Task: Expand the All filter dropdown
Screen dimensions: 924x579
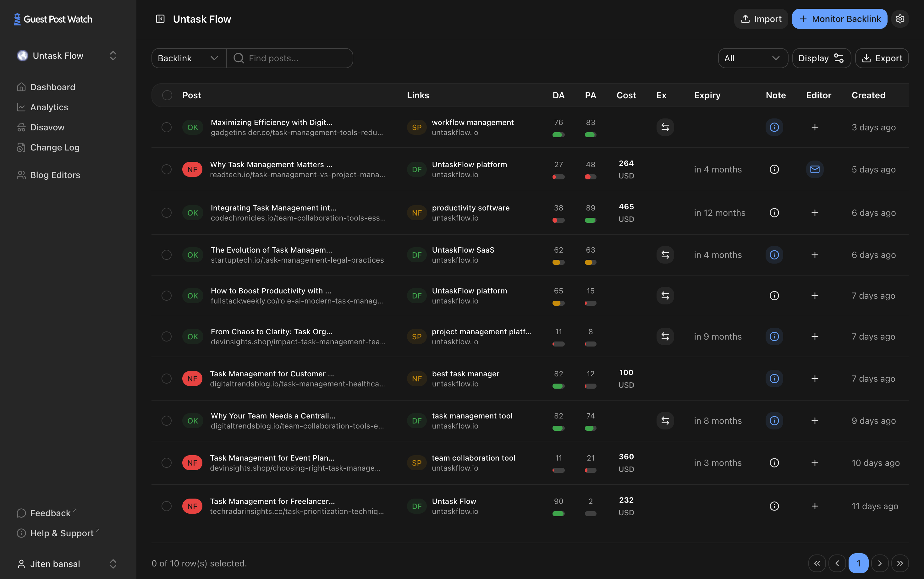Action: tap(752, 58)
